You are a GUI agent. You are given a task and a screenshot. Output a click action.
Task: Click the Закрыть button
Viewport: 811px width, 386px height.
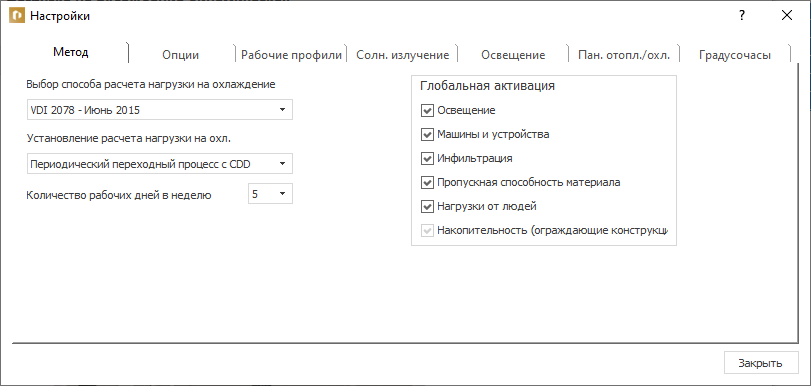[x=761, y=363]
